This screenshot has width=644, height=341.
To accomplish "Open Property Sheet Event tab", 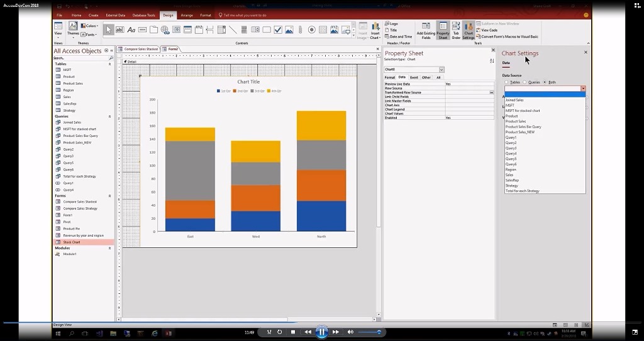I will tap(414, 77).
